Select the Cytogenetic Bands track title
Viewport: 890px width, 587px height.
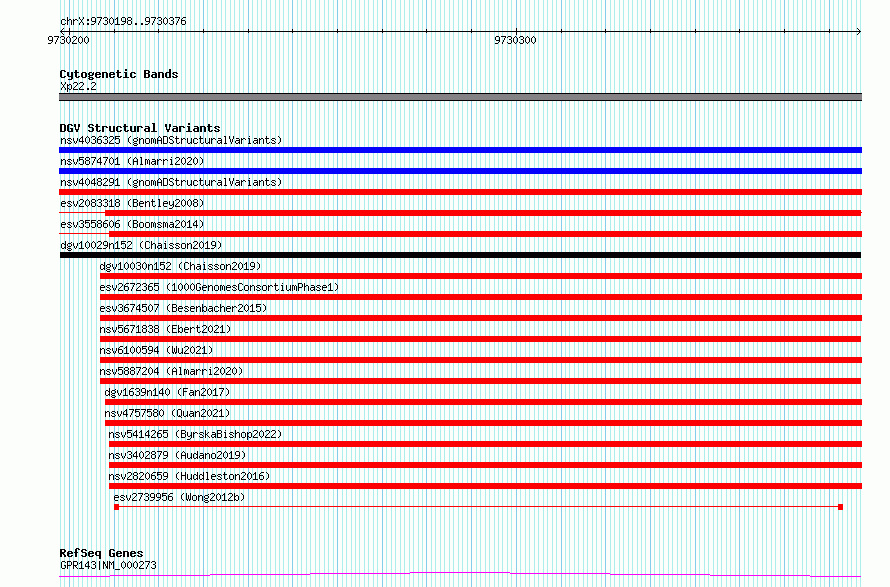pyautogui.click(x=119, y=74)
